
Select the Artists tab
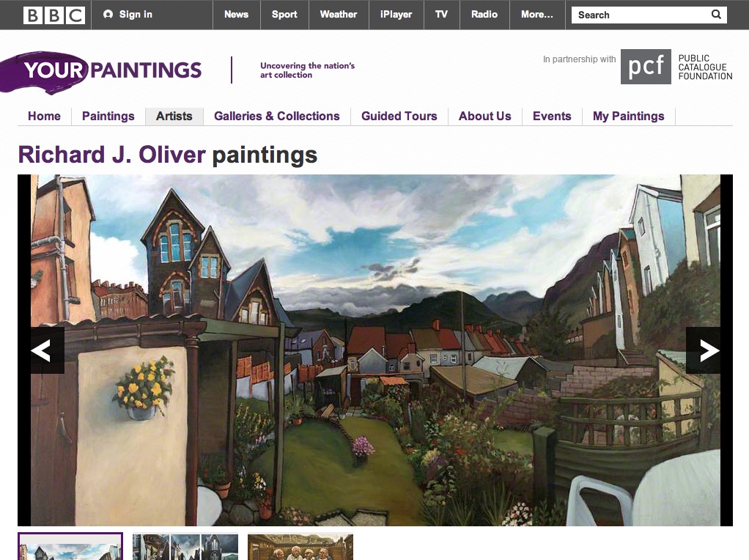pos(174,116)
